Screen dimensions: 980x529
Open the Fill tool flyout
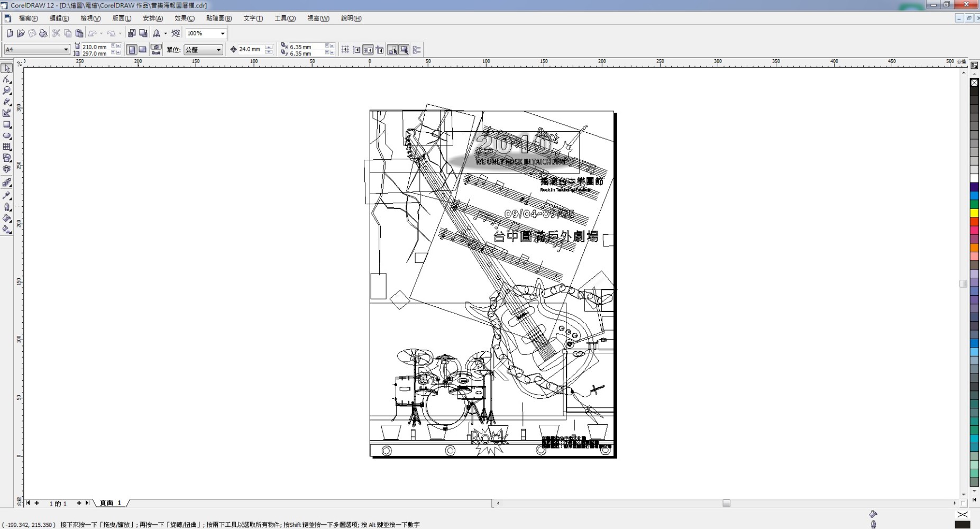click(x=7, y=218)
